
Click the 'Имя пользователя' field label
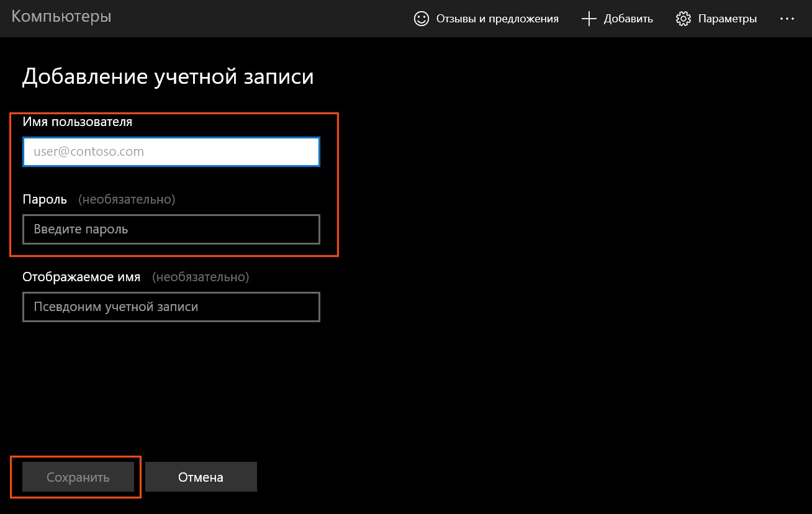pos(78,122)
